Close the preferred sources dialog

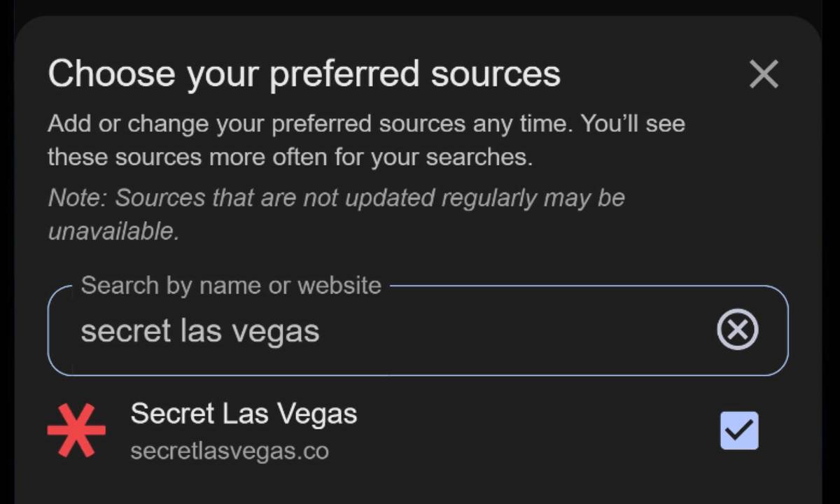click(763, 74)
